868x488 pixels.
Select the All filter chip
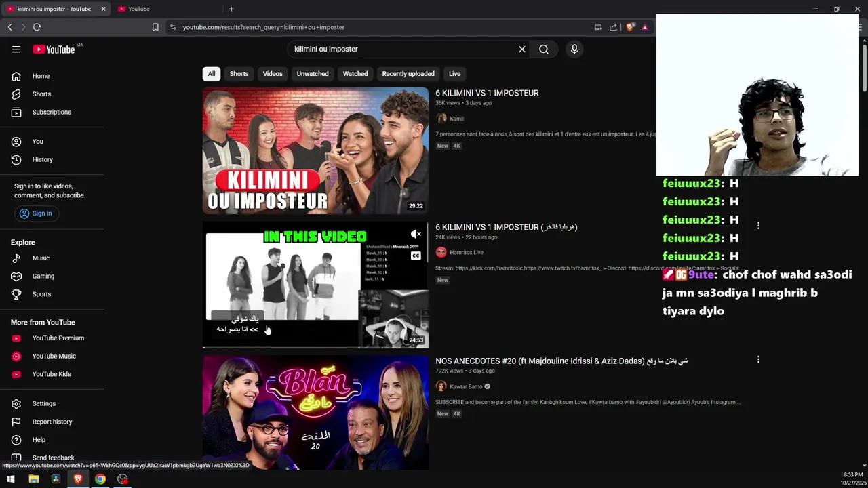point(212,74)
